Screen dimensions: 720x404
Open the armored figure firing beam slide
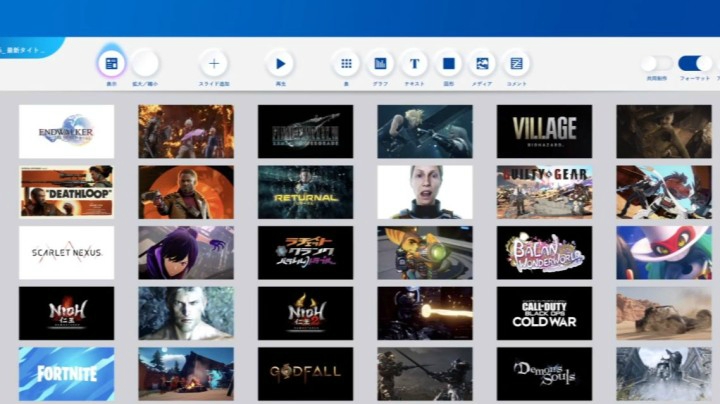pyautogui.click(x=425, y=313)
